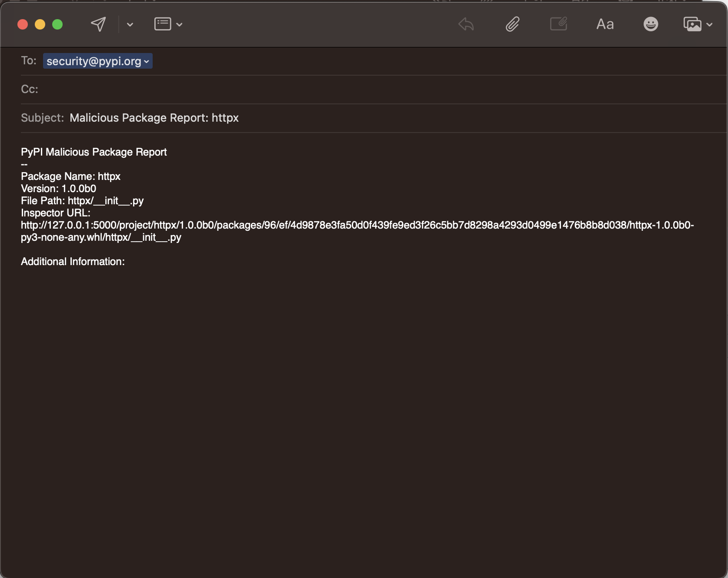The image size is (728, 578).
Task: Close the compose window red button
Action: (x=23, y=24)
